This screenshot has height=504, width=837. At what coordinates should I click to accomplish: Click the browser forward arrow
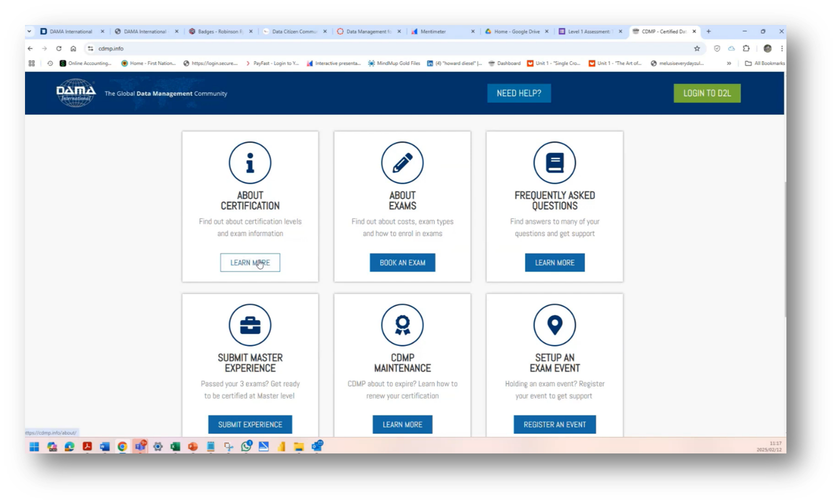(44, 48)
